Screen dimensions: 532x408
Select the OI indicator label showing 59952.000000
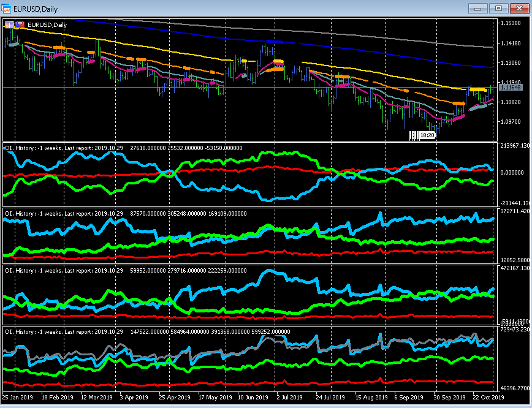(x=126, y=271)
